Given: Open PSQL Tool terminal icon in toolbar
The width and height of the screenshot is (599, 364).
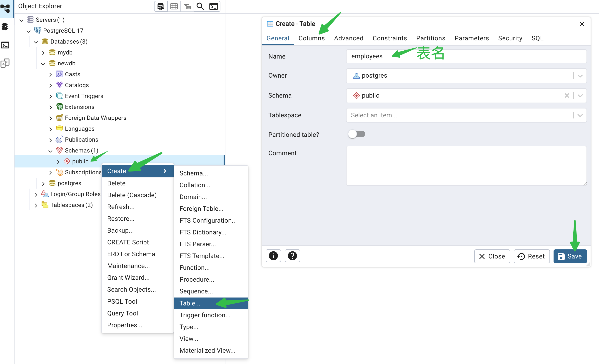Looking at the screenshot, I should (213, 6).
